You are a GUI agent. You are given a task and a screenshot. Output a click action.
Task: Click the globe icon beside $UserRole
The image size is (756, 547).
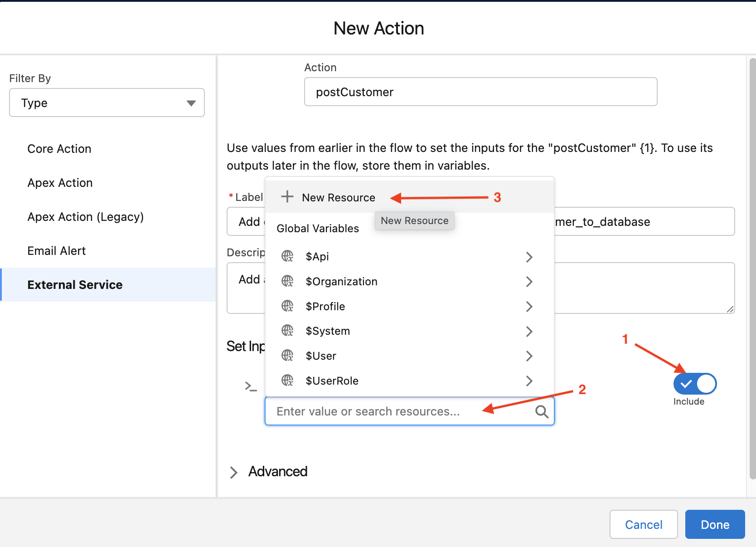287,381
